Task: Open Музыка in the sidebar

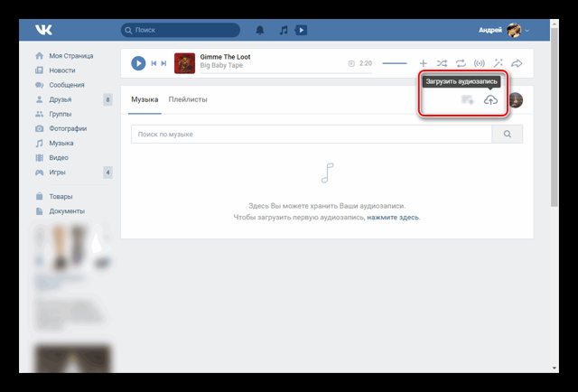Action: (x=61, y=143)
